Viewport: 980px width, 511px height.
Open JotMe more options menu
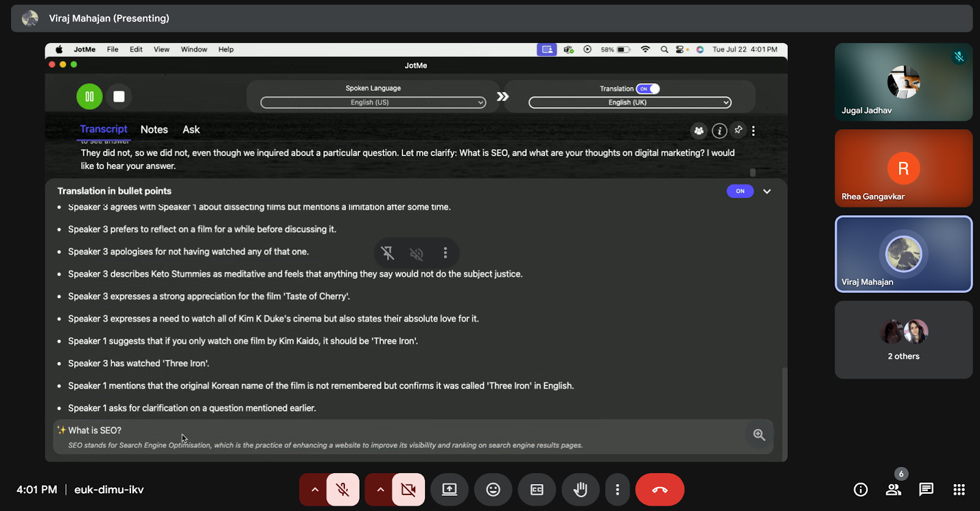point(753,131)
